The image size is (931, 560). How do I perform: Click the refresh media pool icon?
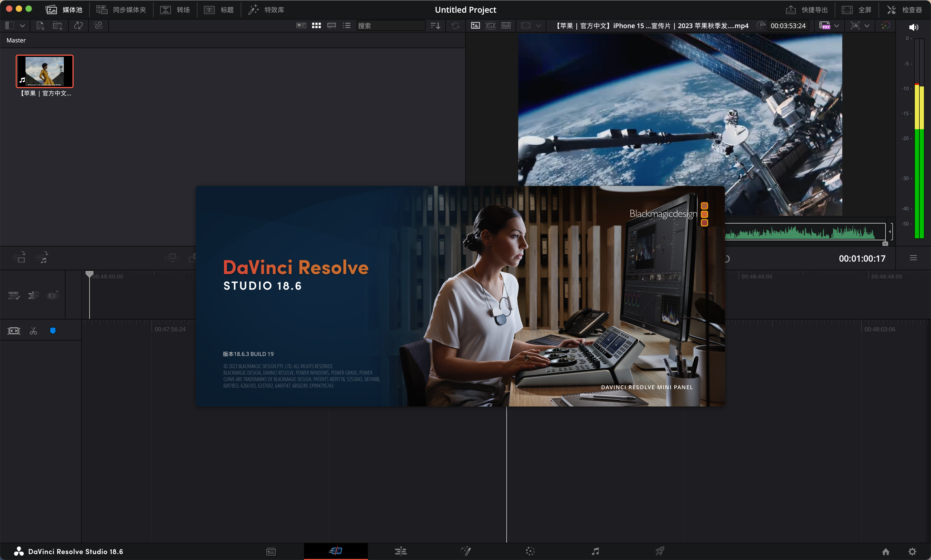coord(455,26)
